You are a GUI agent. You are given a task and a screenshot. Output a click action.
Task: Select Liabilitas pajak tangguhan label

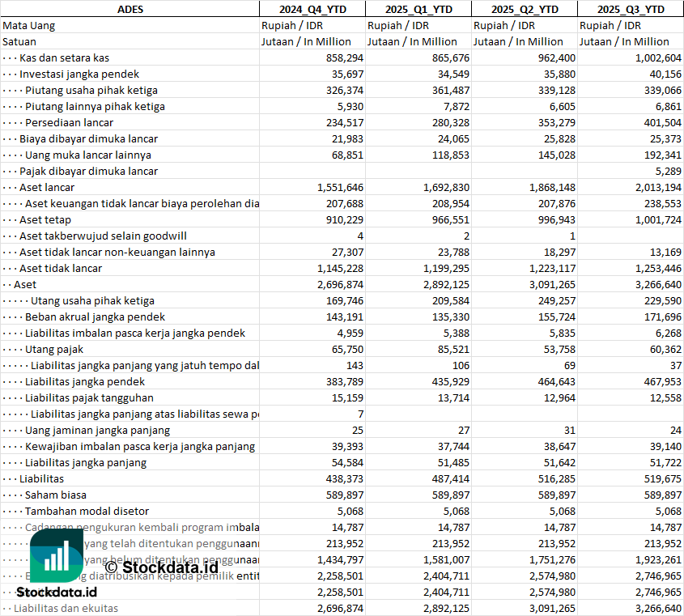pyautogui.click(x=89, y=397)
